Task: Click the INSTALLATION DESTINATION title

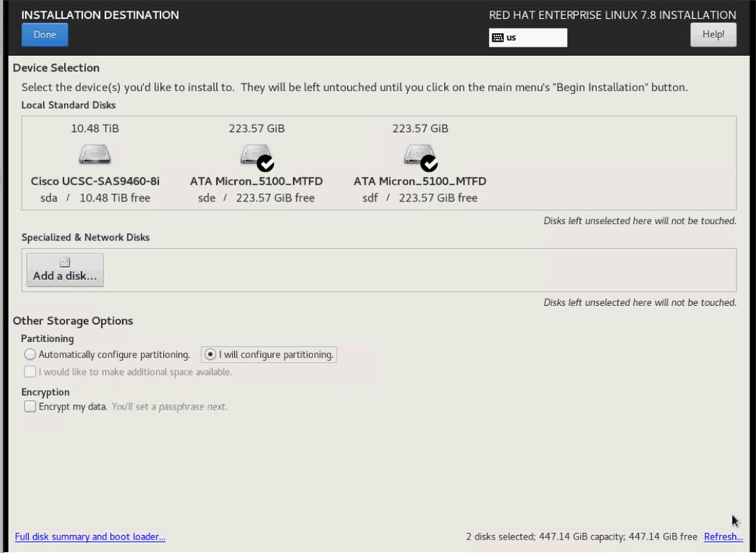Action: pyautogui.click(x=101, y=15)
